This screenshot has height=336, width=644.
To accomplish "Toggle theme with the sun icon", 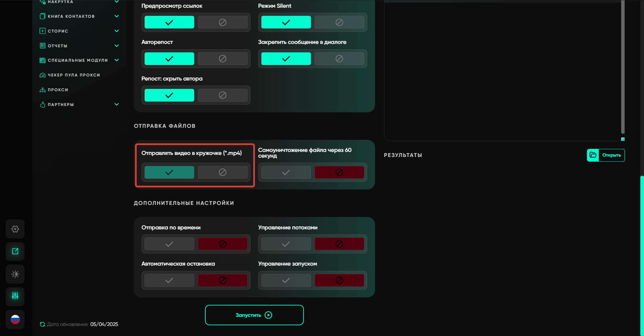I will (x=15, y=274).
